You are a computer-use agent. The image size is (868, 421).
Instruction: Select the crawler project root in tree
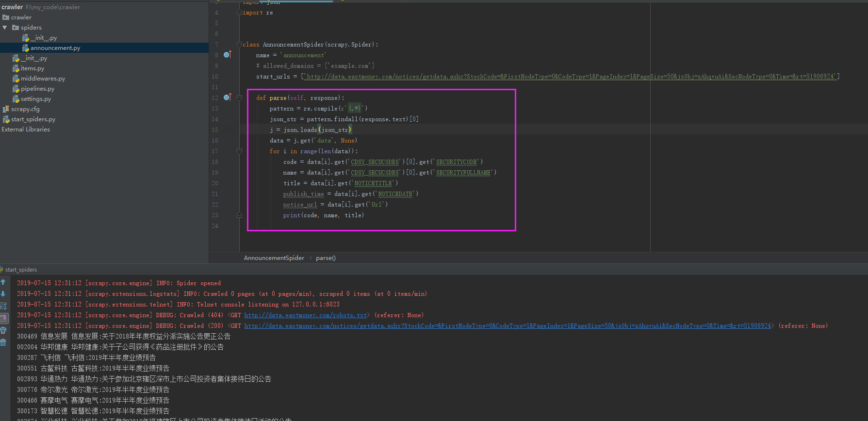[x=41, y=7]
